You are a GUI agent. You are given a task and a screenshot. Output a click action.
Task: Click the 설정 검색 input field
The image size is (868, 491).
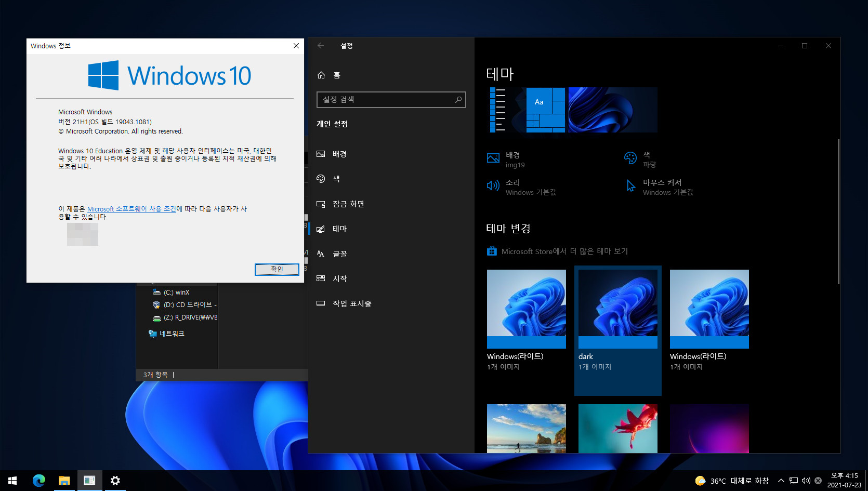[x=391, y=99]
